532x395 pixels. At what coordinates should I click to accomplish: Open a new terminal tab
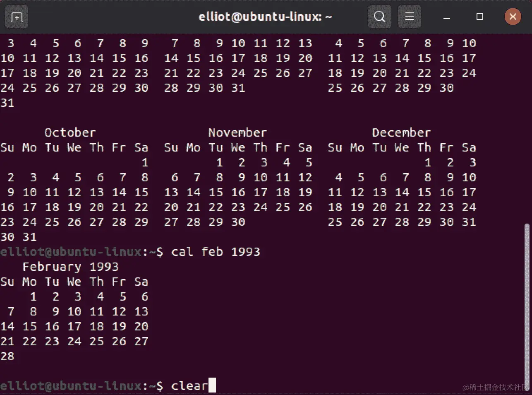17,17
